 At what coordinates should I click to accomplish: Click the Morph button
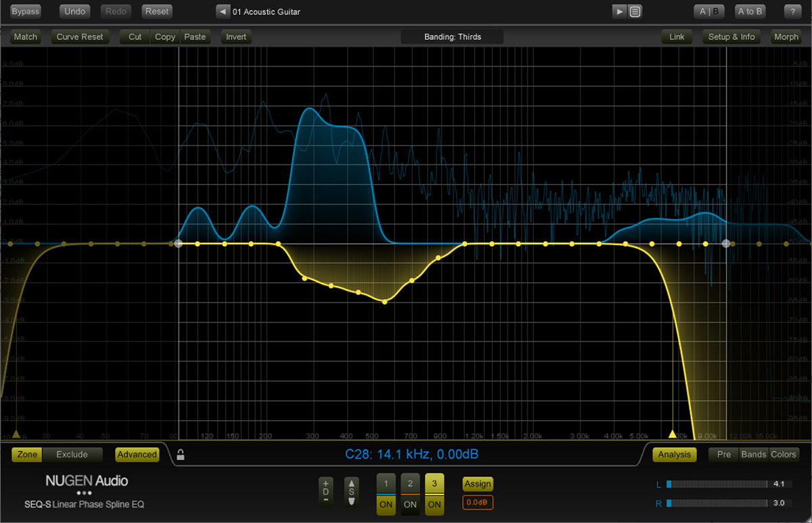(786, 37)
